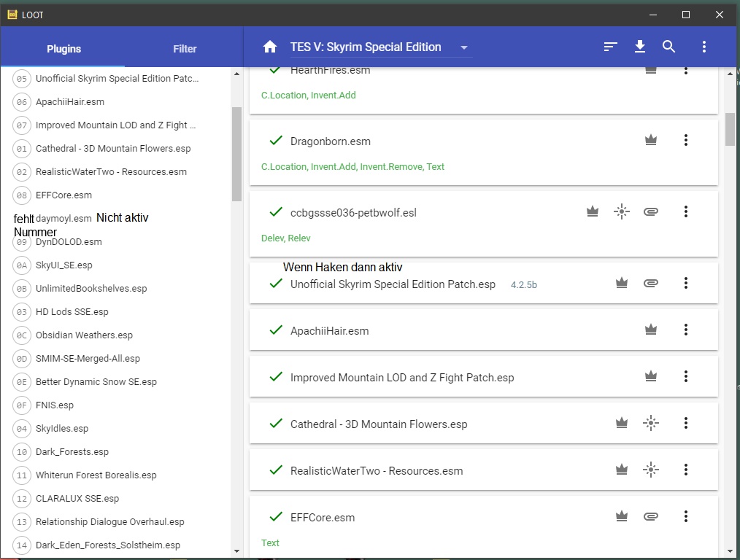Click sparkle icon on RealisticWaterTwo - Resources.esm card

pyautogui.click(x=651, y=470)
